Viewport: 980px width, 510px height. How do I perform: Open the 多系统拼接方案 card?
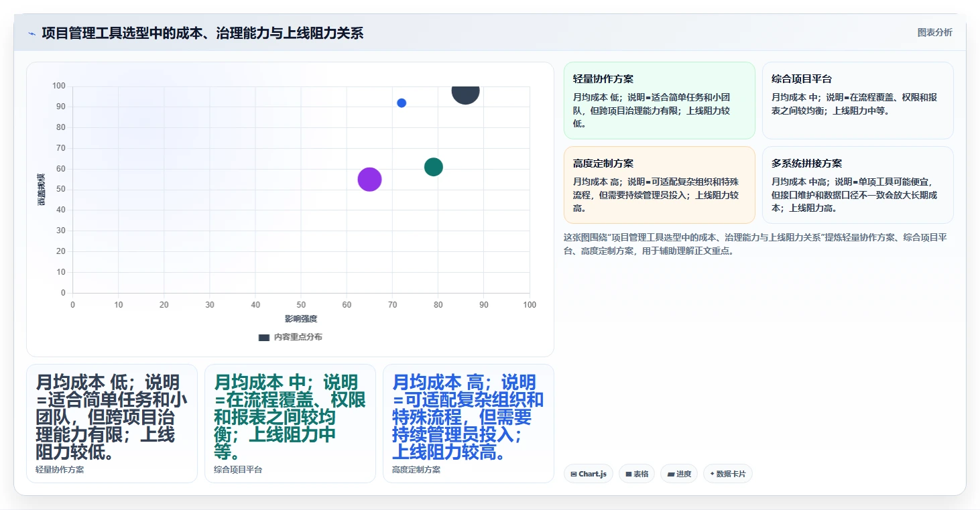pos(858,185)
